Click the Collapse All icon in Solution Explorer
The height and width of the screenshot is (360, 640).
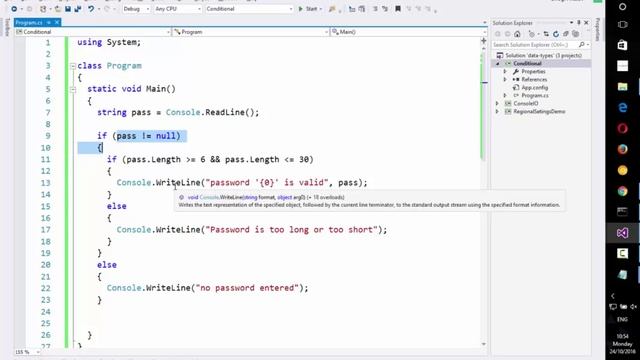566,34
